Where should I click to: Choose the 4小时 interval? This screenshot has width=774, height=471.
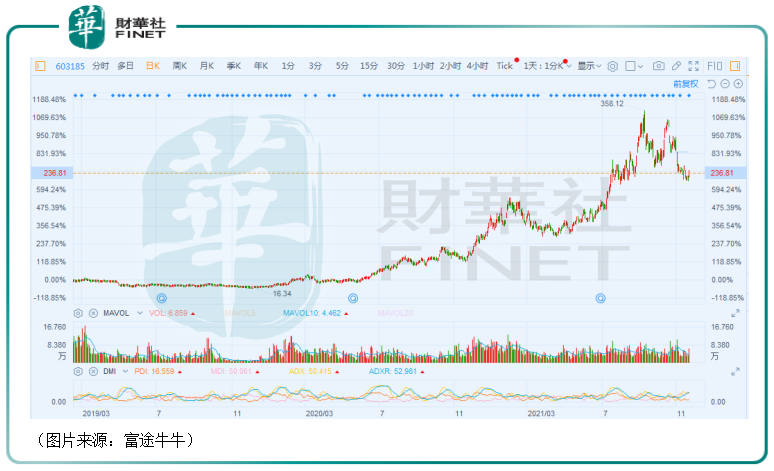pos(477,66)
